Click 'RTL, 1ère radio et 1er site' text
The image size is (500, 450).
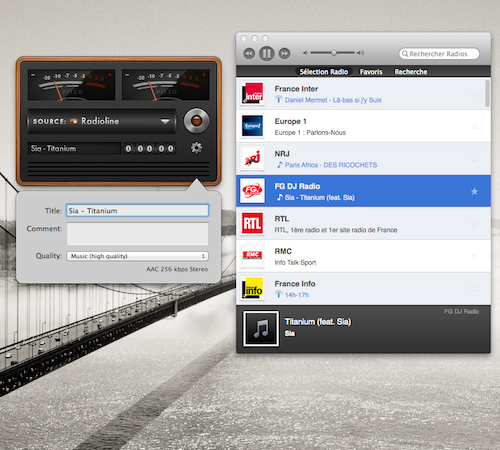(x=336, y=230)
